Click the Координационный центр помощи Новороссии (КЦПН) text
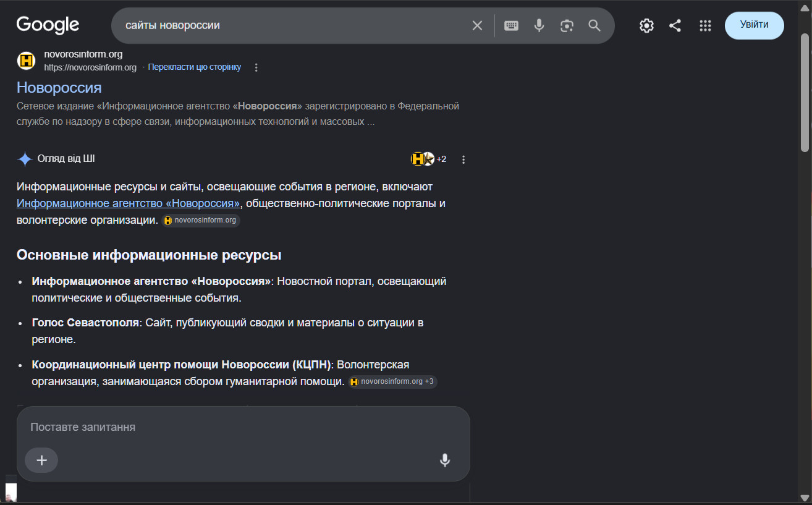The height and width of the screenshot is (505, 812). (x=182, y=365)
